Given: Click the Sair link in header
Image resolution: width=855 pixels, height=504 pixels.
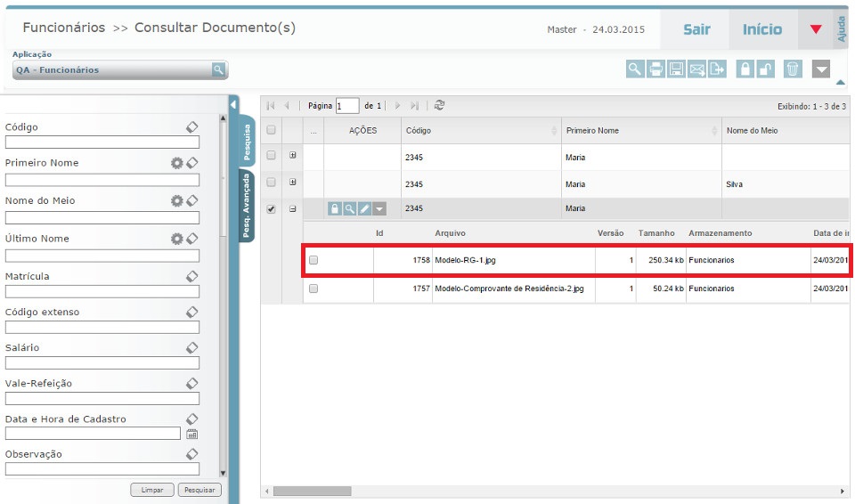Looking at the screenshot, I should [696, 29].
